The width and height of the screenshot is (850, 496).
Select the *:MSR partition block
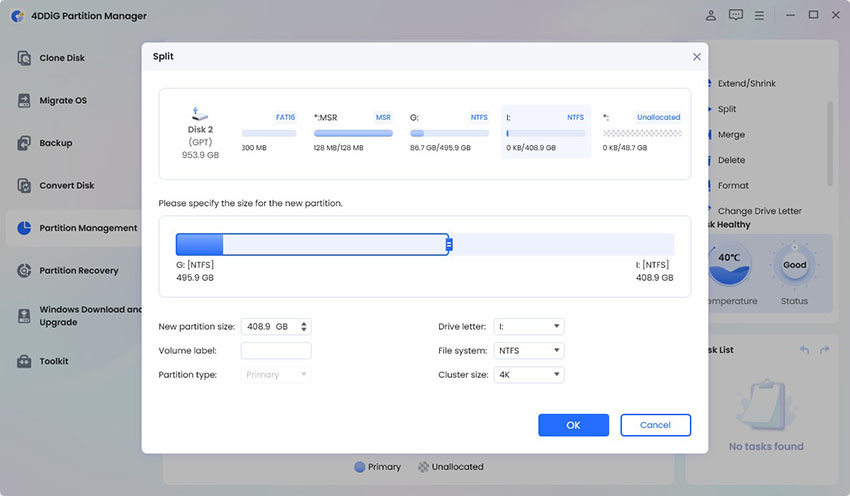(353, 132)
